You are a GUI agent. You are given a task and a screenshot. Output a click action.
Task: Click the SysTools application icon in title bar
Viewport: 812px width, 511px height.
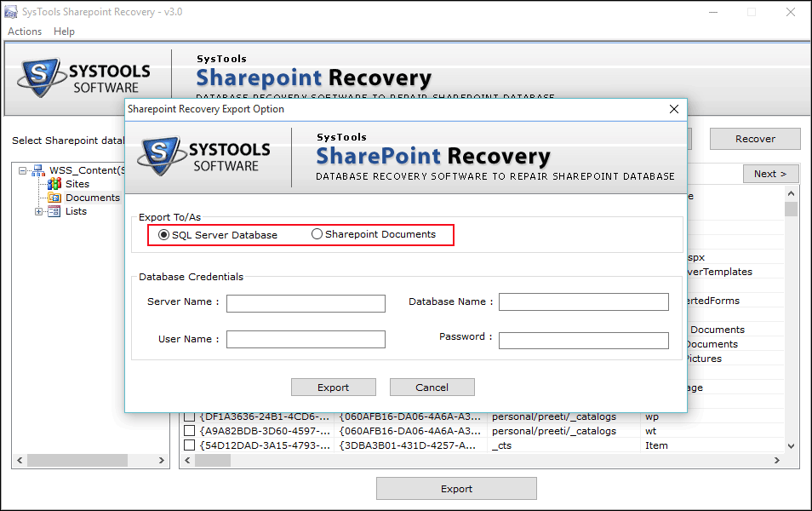11,12
